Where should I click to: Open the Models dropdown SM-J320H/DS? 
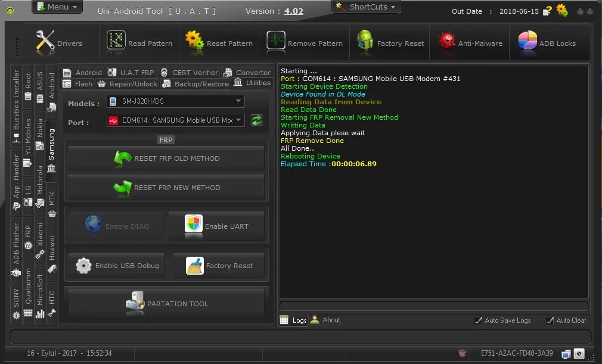point(175,101)
